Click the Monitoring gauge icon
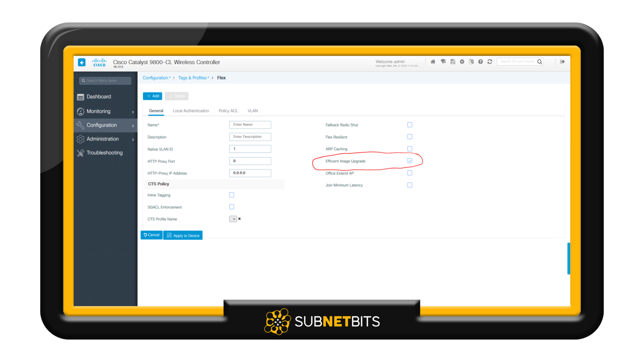 pos(80,111)
